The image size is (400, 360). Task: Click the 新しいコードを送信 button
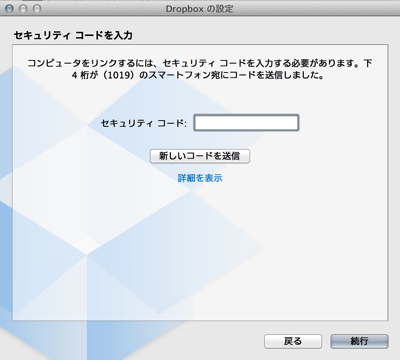[200, 156]
